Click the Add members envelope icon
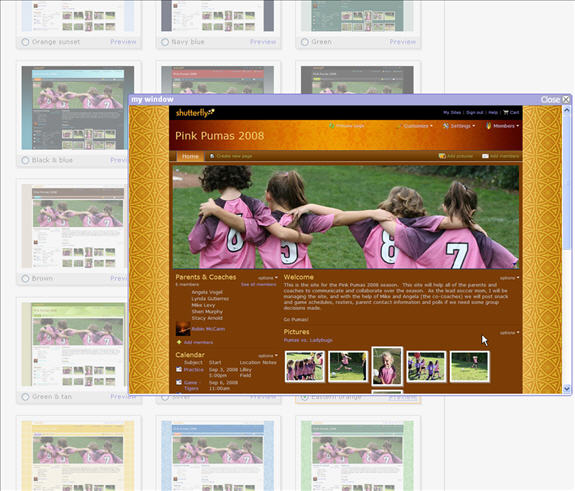 click(485, 156)
